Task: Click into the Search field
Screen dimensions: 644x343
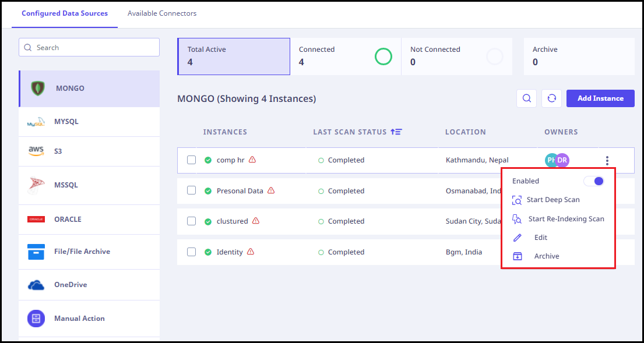Action: pyautogui.click(x=89, y=48)
